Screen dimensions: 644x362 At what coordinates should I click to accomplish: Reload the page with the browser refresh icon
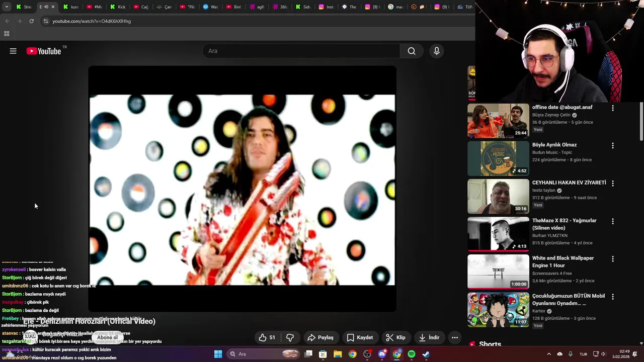31,21
